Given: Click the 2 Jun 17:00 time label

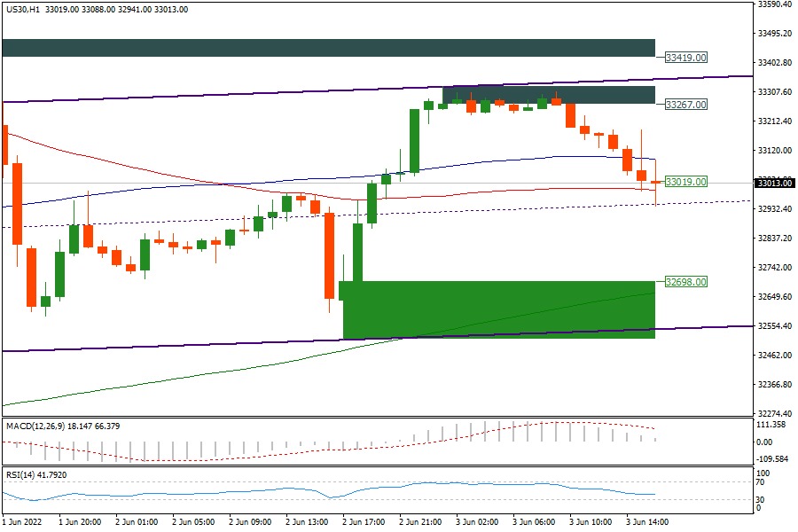Looking at the screenshot, I should coord(362,523).
